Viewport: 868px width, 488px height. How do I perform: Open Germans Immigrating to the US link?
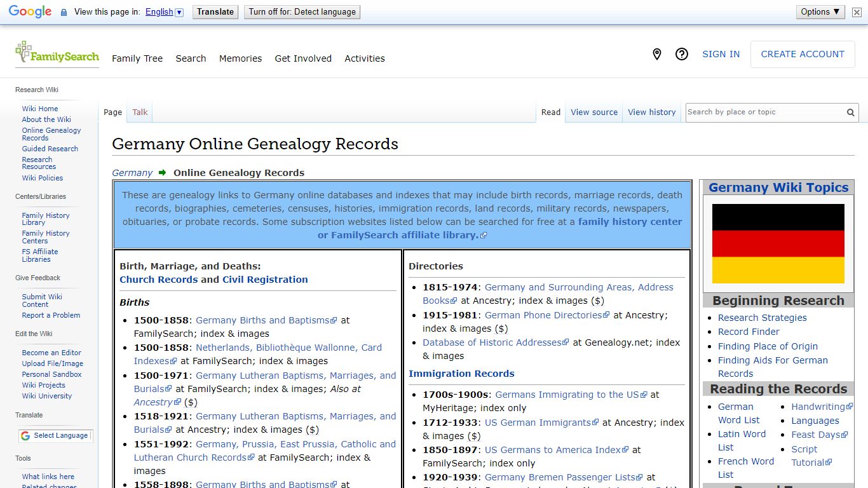point(571,395)
